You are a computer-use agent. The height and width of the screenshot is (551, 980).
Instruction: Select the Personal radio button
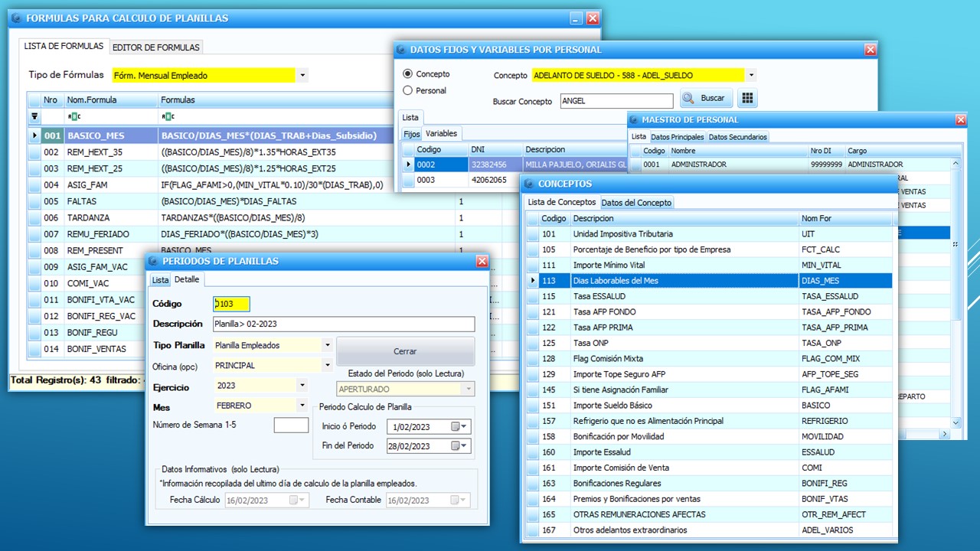pos(407,90)
